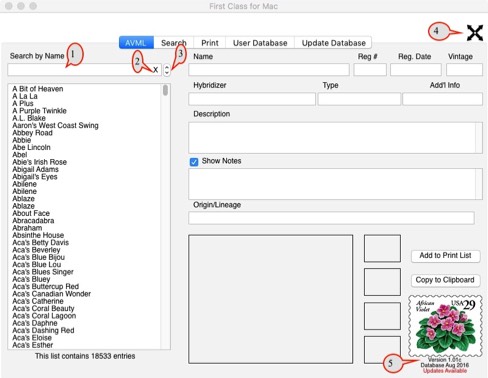The width and height of the screenshot is (488, 378).
Task: Select 'Aca's Daphne' entry
Action: tap(35, 323)
